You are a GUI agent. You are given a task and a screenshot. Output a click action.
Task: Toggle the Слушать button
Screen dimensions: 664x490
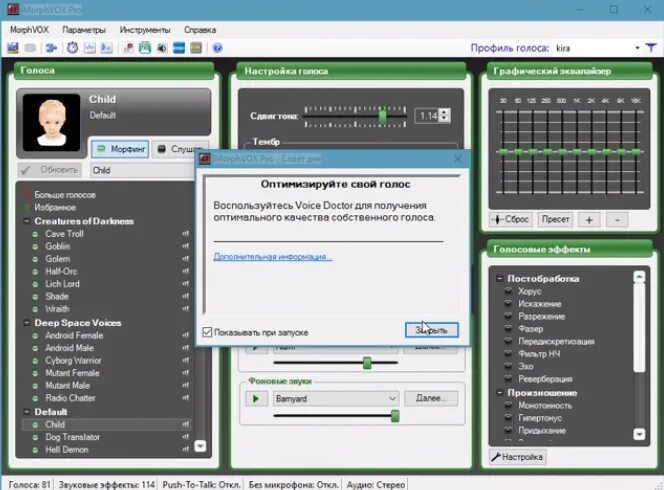[180, 149]
